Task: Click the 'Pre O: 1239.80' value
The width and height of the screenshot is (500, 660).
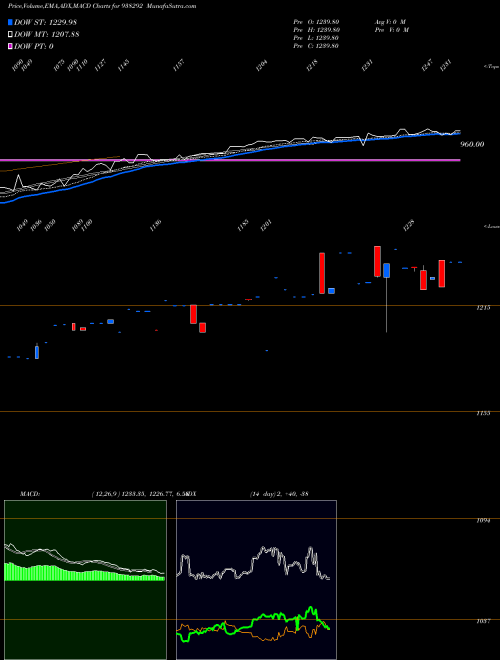Action: 316,21
